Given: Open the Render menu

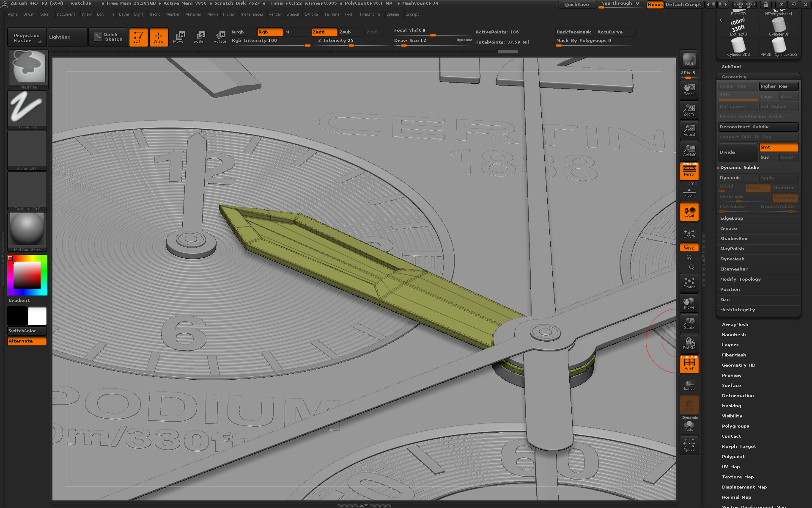Looking at the screenshot, I should 275,14.
